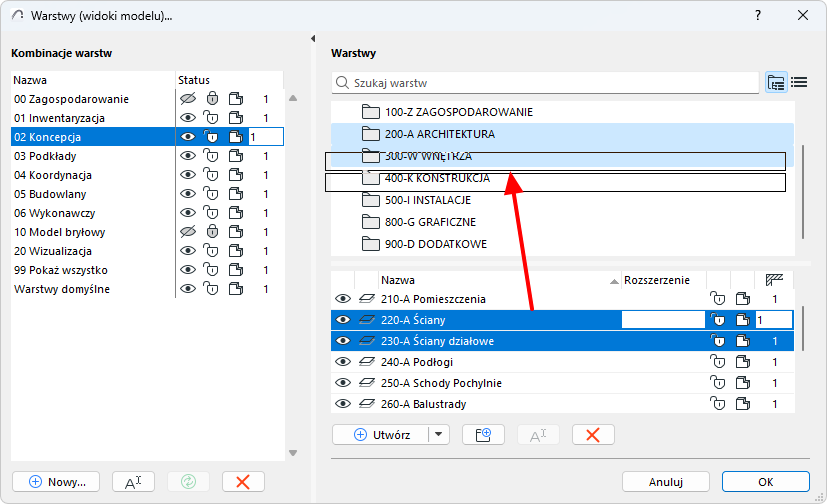Screen dimensions: 827x504
Task: Click the folder tree vertical scrollbar
Action: [x=803, y=192]
